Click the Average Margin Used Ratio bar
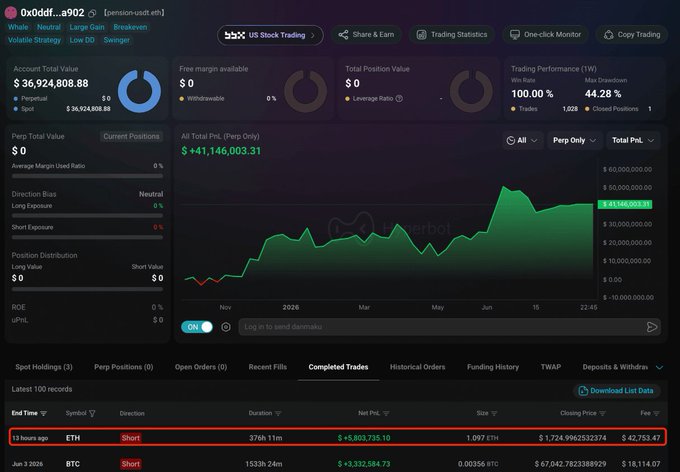Image resolution: width=680 pixels, height=472 pixels. pyautogui.click(x=87, y=176)
